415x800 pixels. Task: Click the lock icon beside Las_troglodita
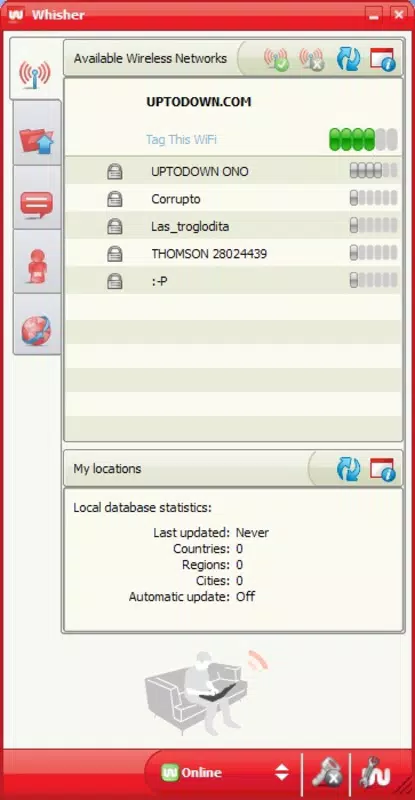pyautogui.click(x=115, y=226)
